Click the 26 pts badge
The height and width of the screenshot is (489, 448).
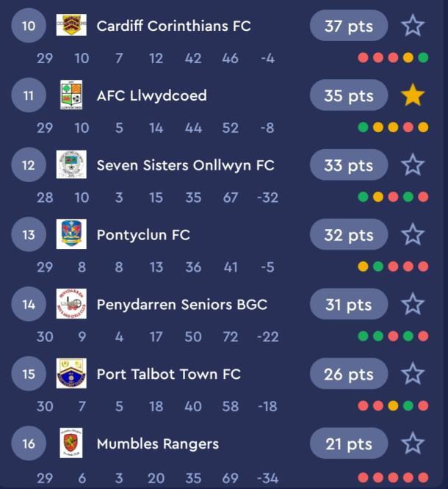pos(349,374)
